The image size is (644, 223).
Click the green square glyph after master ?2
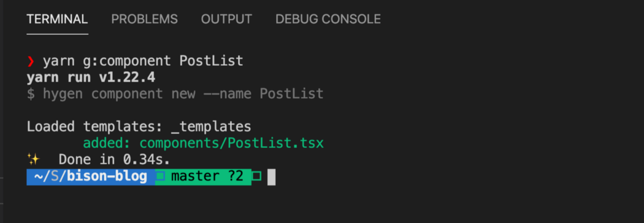tap(257, 176)
